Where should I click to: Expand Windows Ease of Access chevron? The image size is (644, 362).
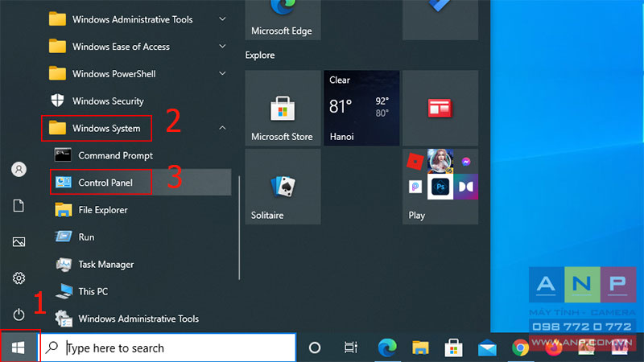tap(222, 46)
